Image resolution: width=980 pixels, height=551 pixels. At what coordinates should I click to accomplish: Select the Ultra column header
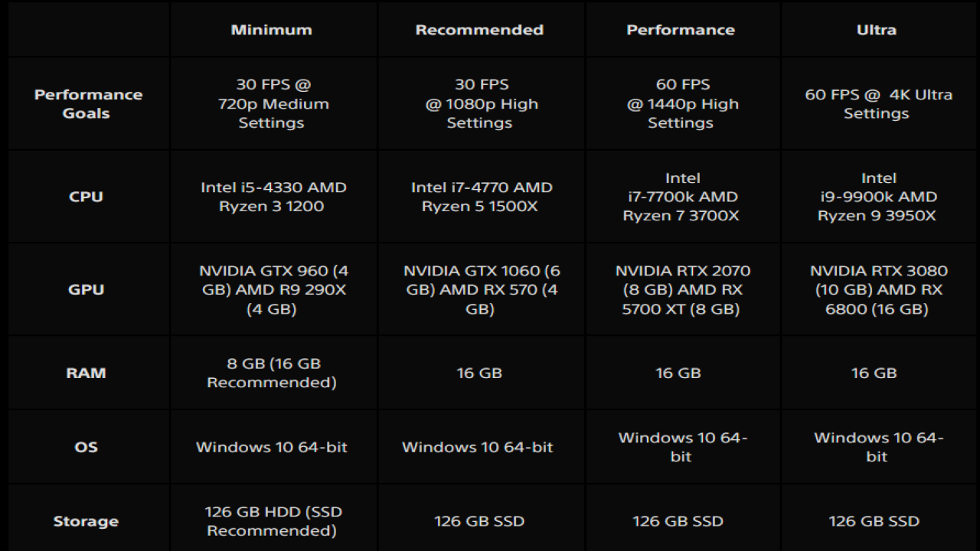pos(877,30)
